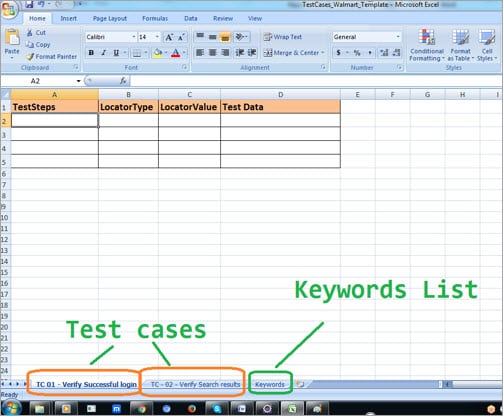Cut the selected cell contents

tap(36, 33)
